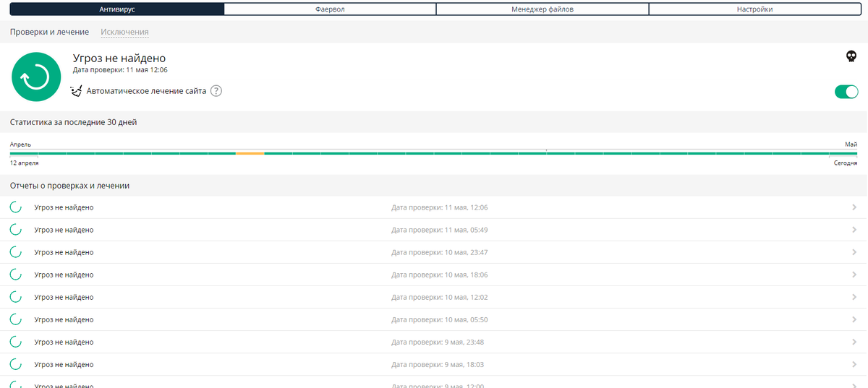
Task: Expand the report from 10 мая, 18:06
Action: point(855,275)
